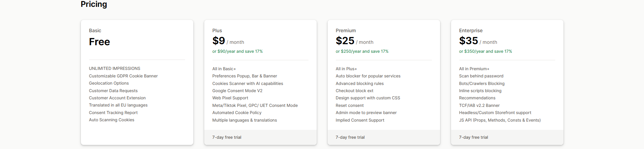The height and width of the screenshot is (149, 644).
Task: Click the $250/year savings offer text
Action: [362, 51]
